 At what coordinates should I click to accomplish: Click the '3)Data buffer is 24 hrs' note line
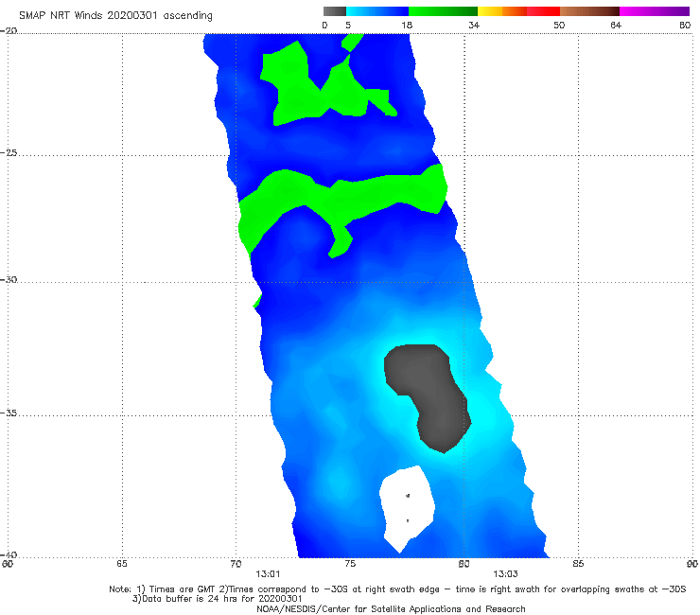218,599
